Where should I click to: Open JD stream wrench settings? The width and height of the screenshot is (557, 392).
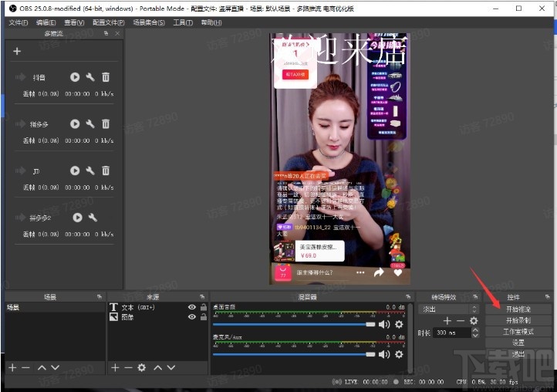point(90,171)
